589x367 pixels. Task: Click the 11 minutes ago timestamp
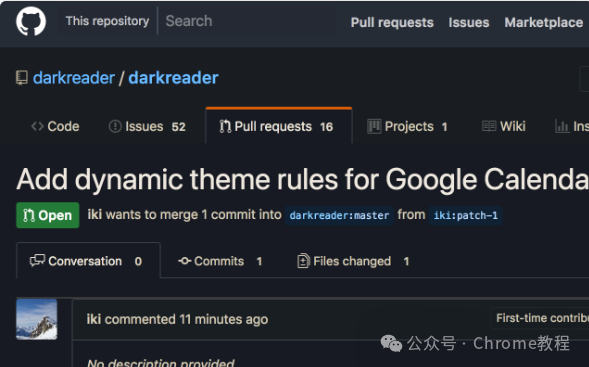coord(224,319)
